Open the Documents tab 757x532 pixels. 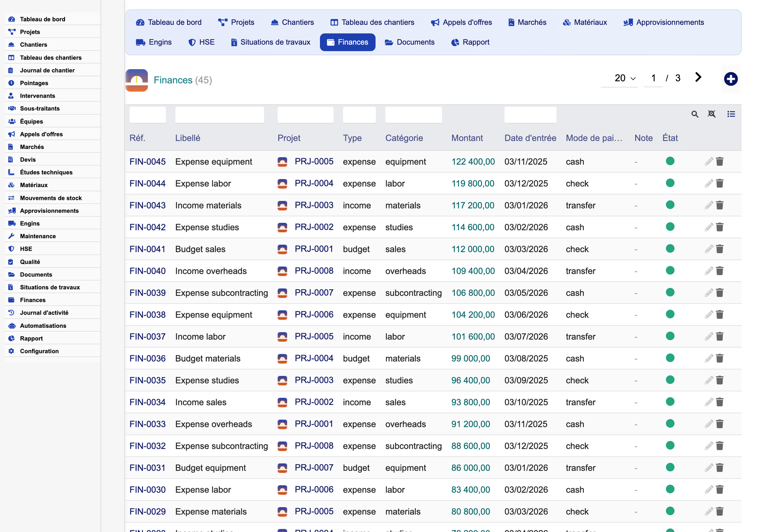click(410, 42)
